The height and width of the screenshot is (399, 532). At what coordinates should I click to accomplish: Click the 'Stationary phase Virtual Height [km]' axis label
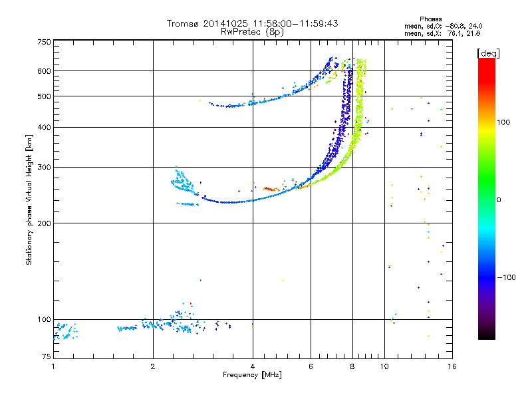pos(29,199)
